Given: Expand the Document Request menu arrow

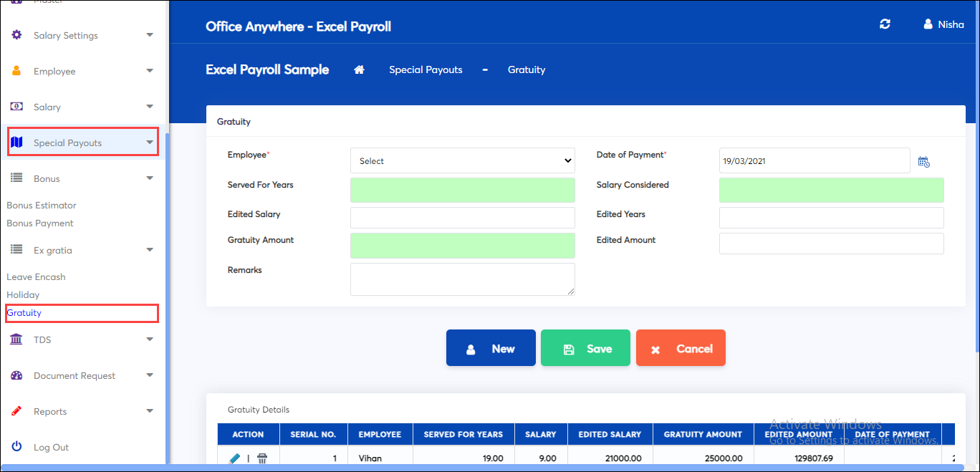Looking at the screenshot, I should tap(150, 375).
